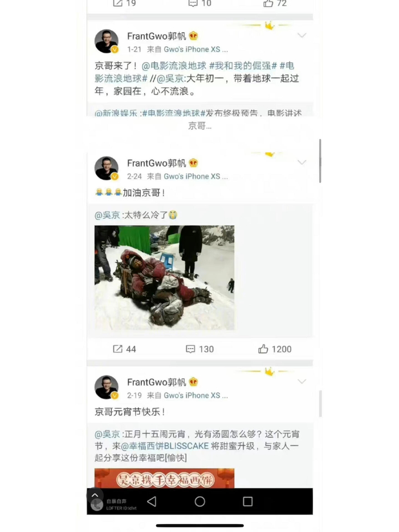Tap the Android recent apps square

tap(247, 501)
